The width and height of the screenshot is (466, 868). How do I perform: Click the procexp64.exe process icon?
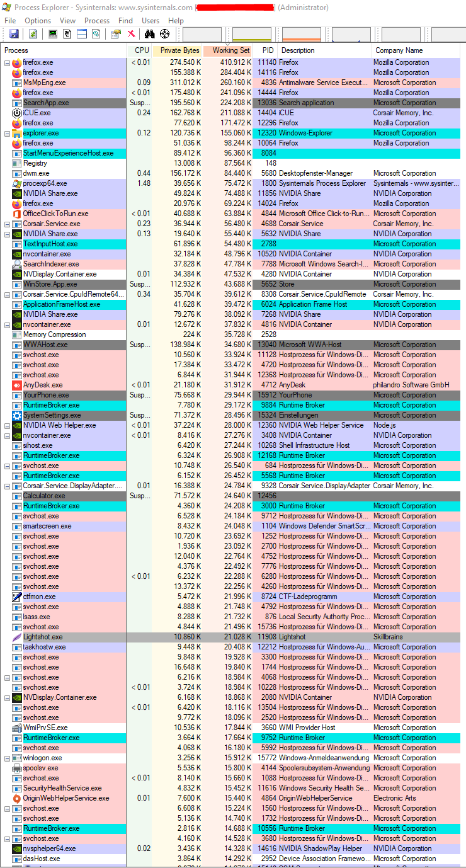[17, 183]
